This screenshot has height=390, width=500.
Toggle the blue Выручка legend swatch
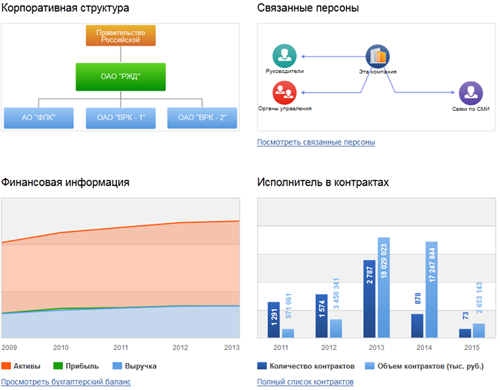tap(117, 366)
